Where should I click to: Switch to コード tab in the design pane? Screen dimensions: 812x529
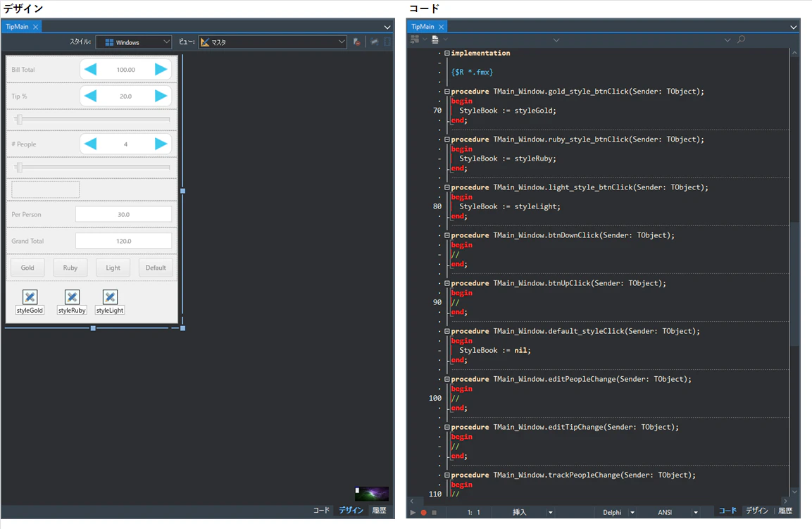[x=321, y=511]
